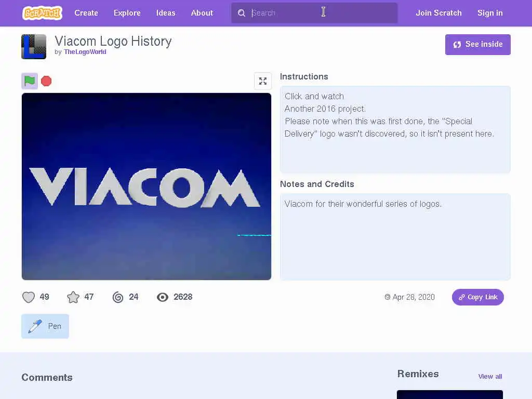Love the project with heart icon

[x=29, y=297]
